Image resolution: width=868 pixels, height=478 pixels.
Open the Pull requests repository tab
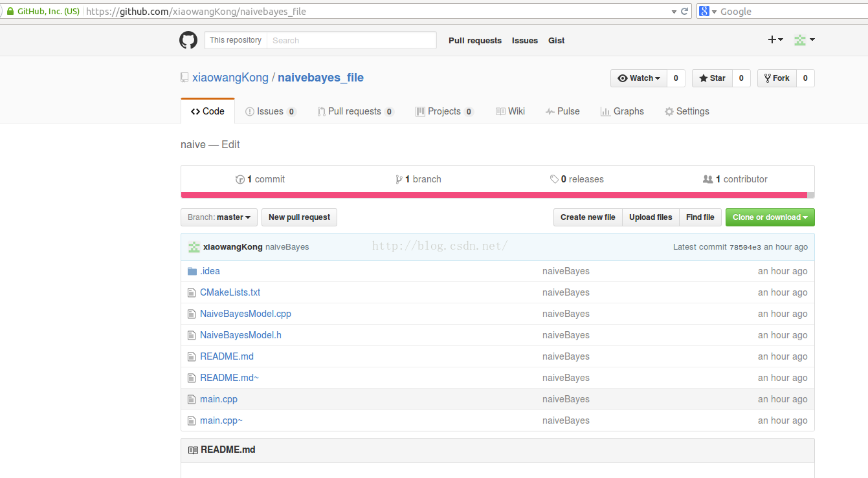355,111
